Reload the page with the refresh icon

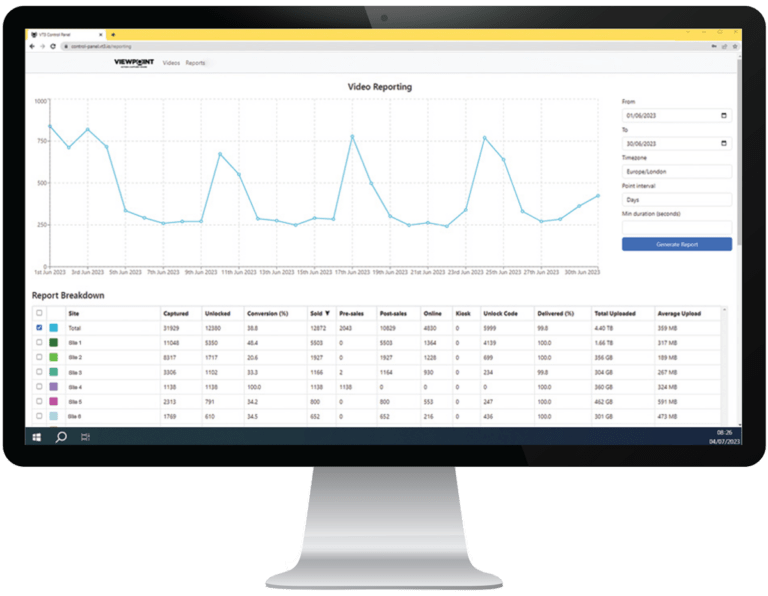[53, 47]
